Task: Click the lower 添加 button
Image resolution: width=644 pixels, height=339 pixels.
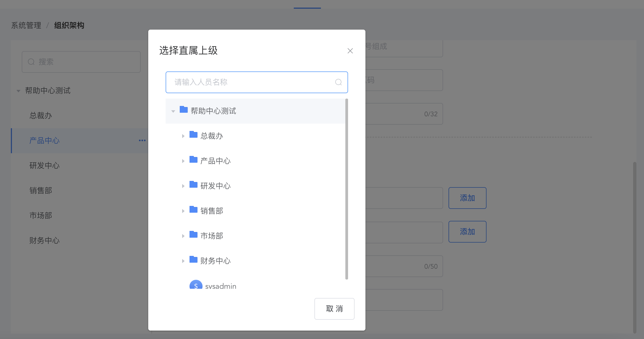Action: (467, 232)
